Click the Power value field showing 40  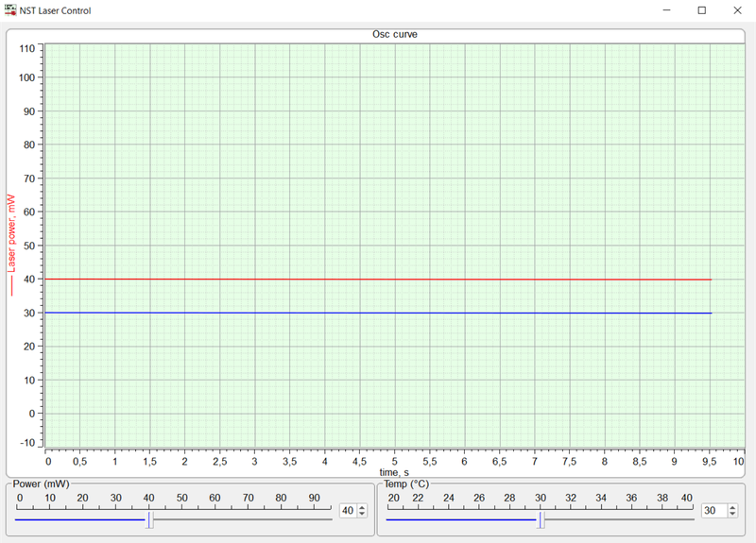click(x=348, y=510)
